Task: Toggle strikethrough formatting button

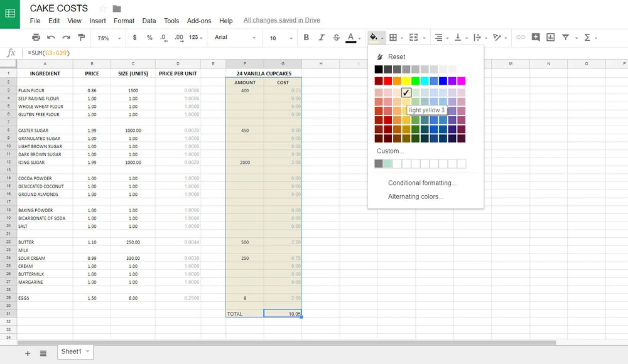Action: [x=337, y=37]
